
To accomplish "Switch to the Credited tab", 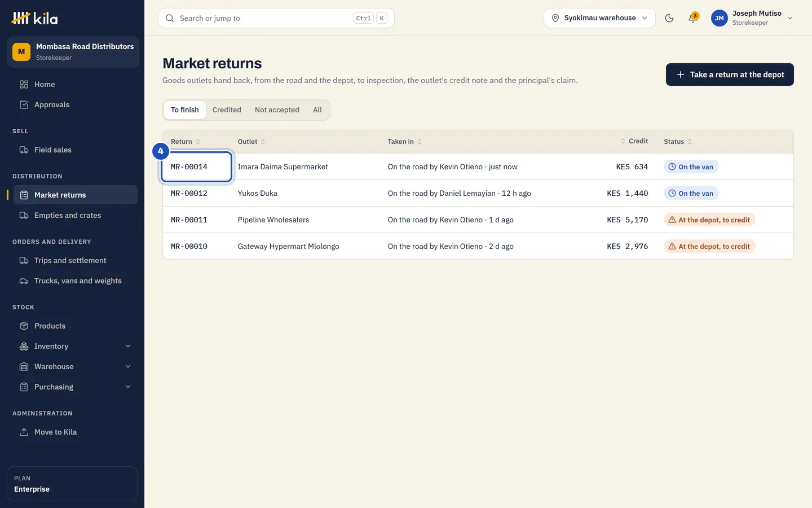I will (x=227, y=110).
